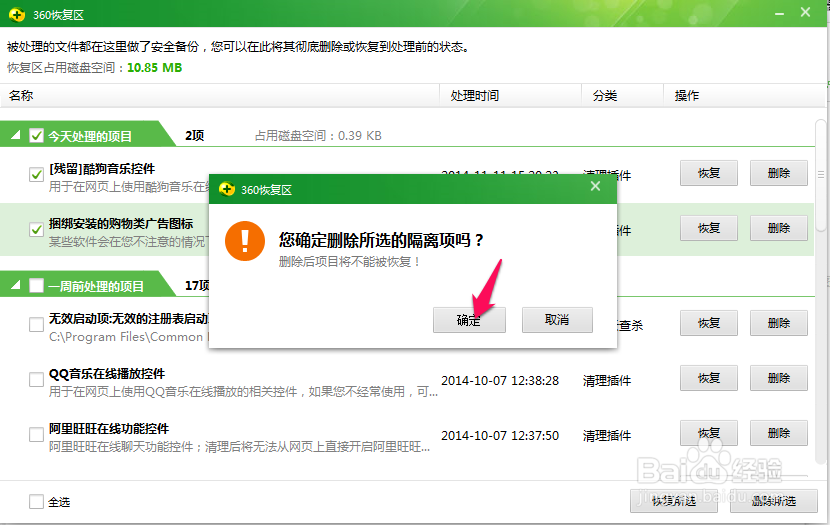830x525 pixels.
Task: Select the [残留]酷狗音乐控件 row title
Action: (102, 169)
